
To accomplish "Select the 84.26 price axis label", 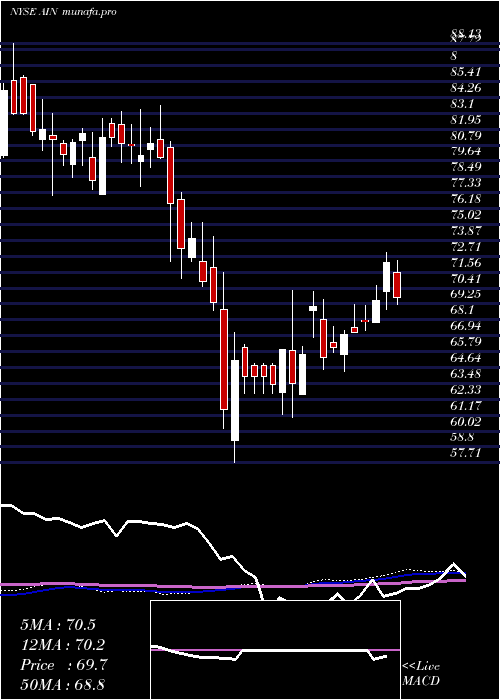I will click(467, 88).
